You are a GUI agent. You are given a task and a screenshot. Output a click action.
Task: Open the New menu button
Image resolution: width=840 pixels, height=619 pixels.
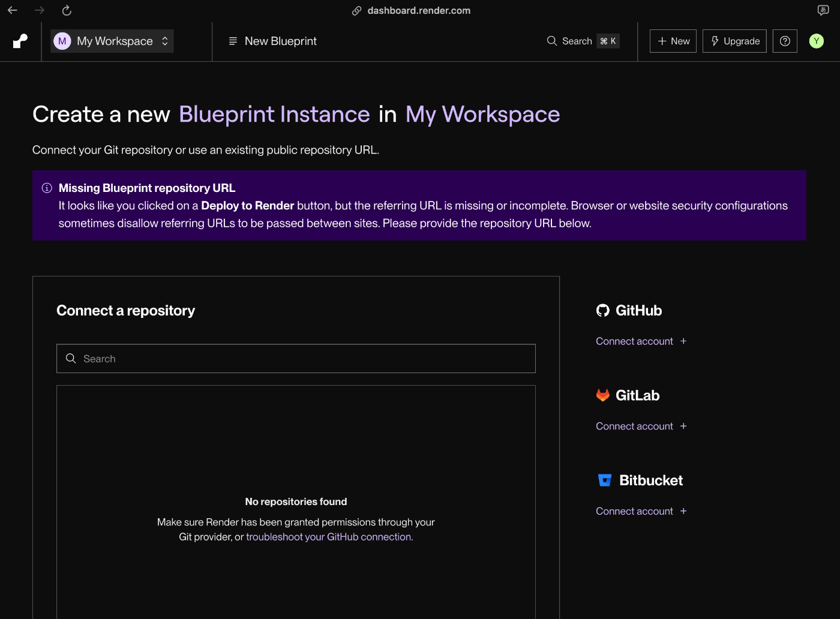point(673,41)
